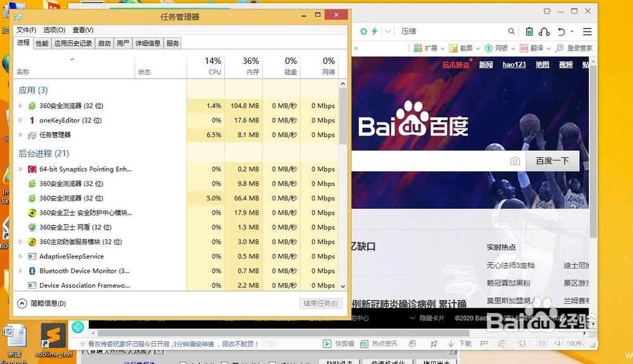Open the undo history dropdown arrow
The width and height of the screenshot is (633, 364).
click(572, 32)
